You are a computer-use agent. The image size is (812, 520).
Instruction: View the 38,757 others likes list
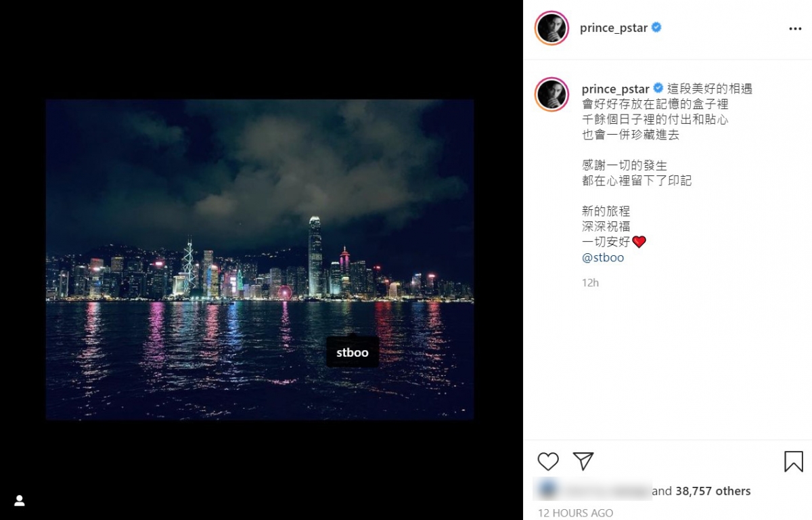point(713,491)
